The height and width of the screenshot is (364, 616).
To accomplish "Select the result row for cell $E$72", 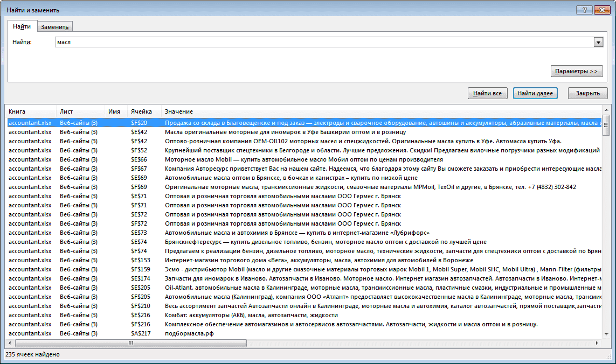I will click(304, 214).
